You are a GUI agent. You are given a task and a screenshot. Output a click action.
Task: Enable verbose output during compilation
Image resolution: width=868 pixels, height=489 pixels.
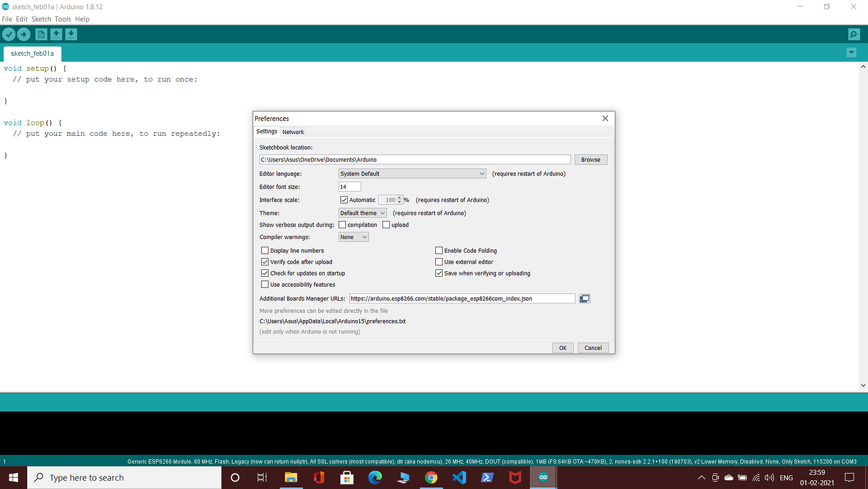coord(342,225)
